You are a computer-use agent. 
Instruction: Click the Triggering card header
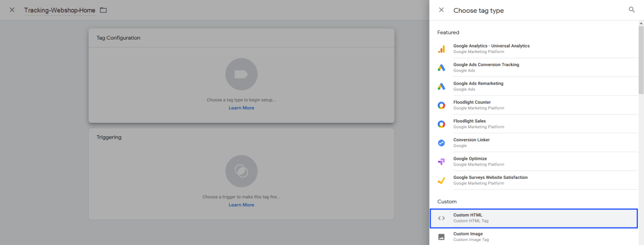(241, 137)
